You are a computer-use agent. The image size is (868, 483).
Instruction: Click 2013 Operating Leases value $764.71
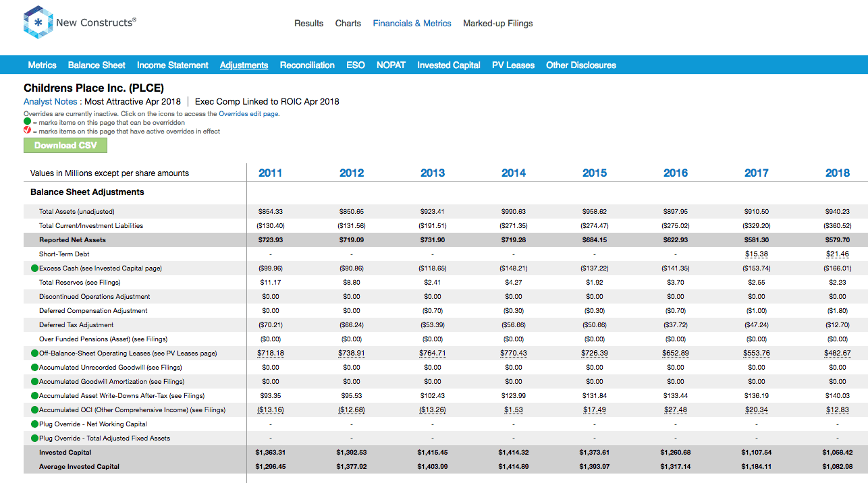pyautogui.click(x=433, y=353)
